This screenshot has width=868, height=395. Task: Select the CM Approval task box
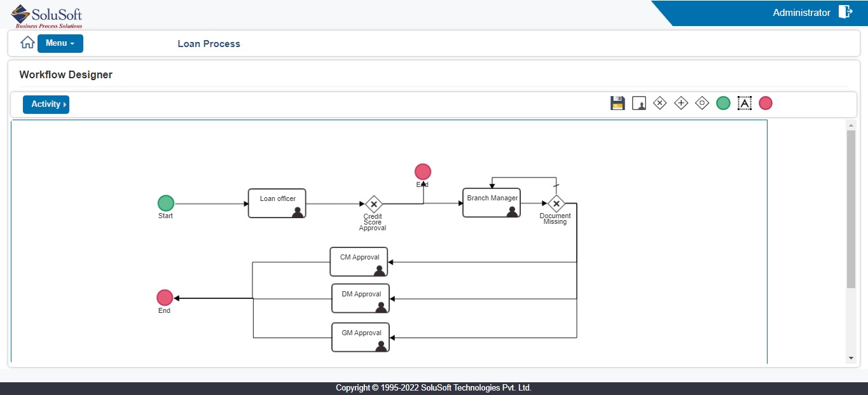coord(359,261)
